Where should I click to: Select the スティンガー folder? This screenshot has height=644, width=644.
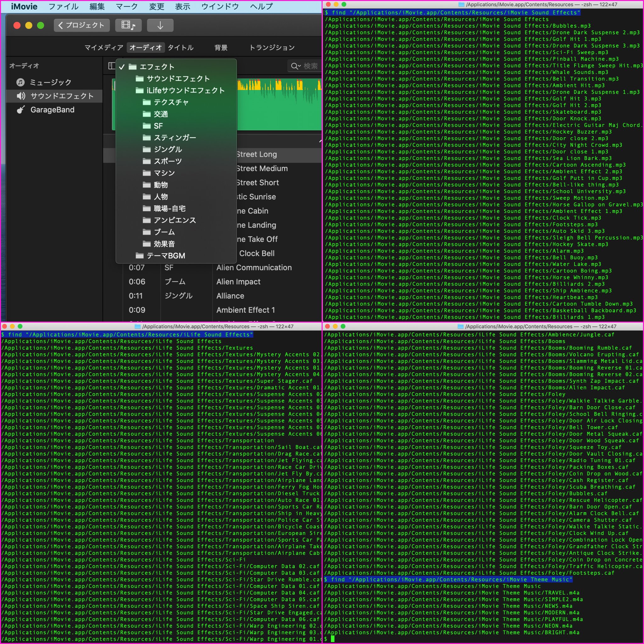[x=176, y=138]
